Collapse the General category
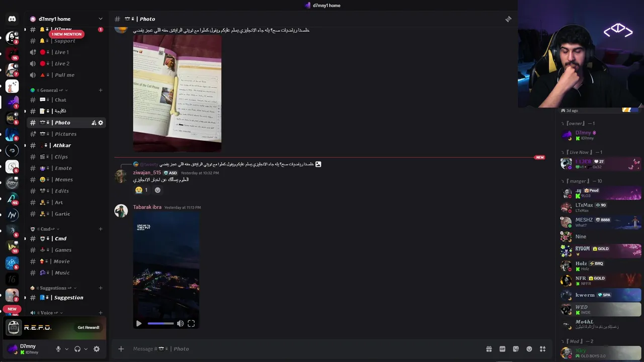 (50, 90)
